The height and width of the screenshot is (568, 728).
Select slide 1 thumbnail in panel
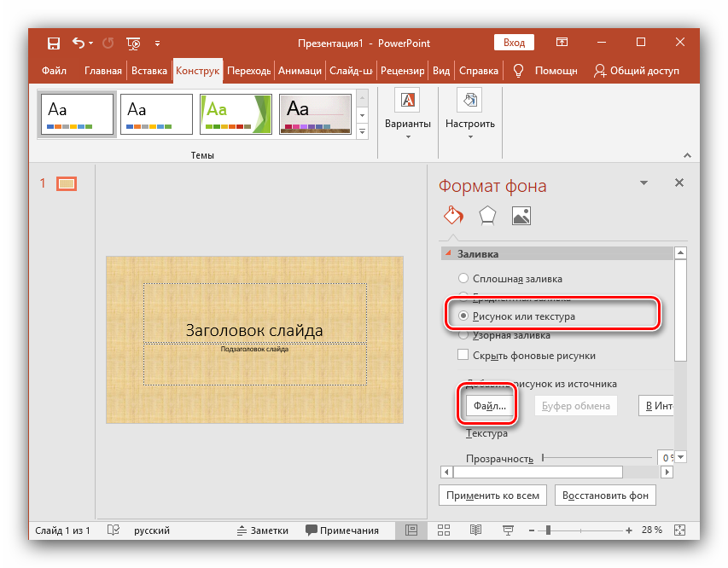[x=67, y=183]
